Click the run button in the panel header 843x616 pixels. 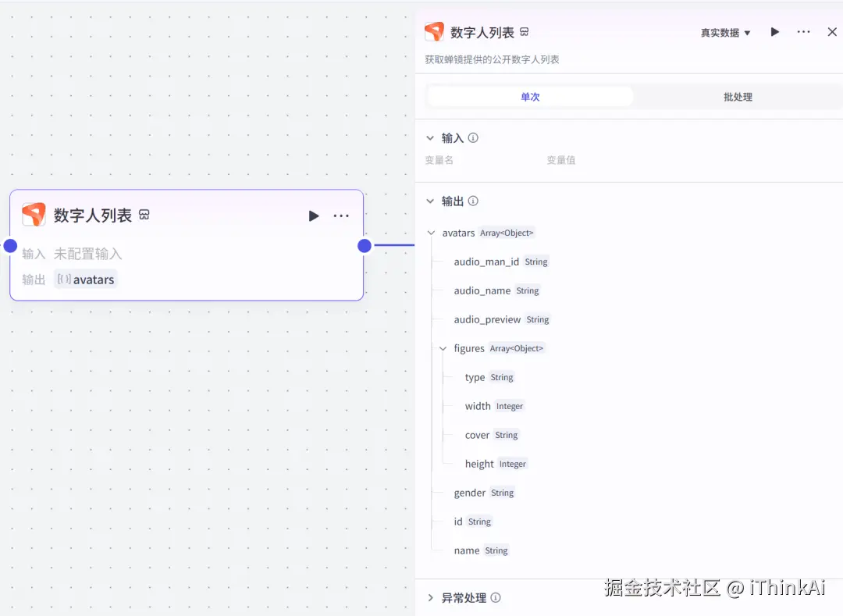pos(774,32)
